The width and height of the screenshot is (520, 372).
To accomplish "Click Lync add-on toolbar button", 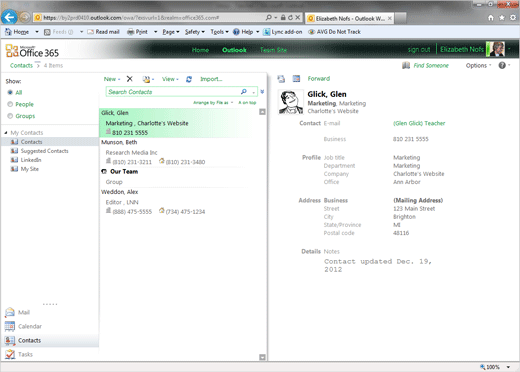I will click(x=283, y=32).
